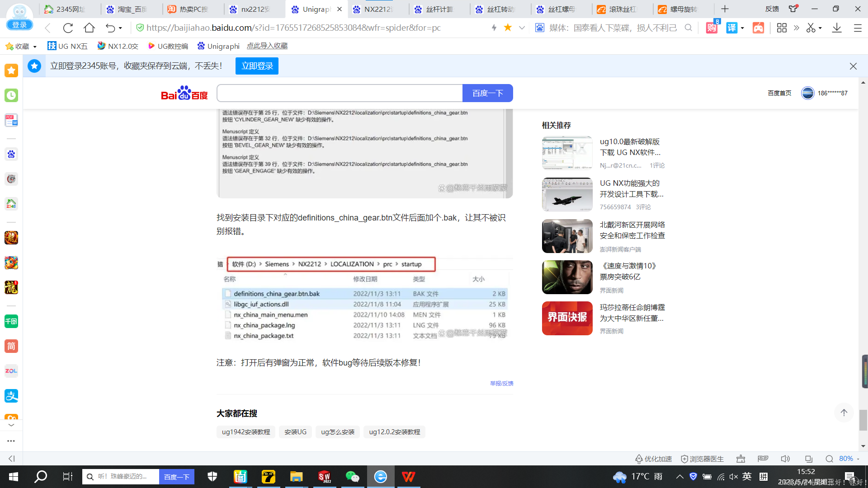Click the ug1942安装教程 search tag

(x=246, y=432)
